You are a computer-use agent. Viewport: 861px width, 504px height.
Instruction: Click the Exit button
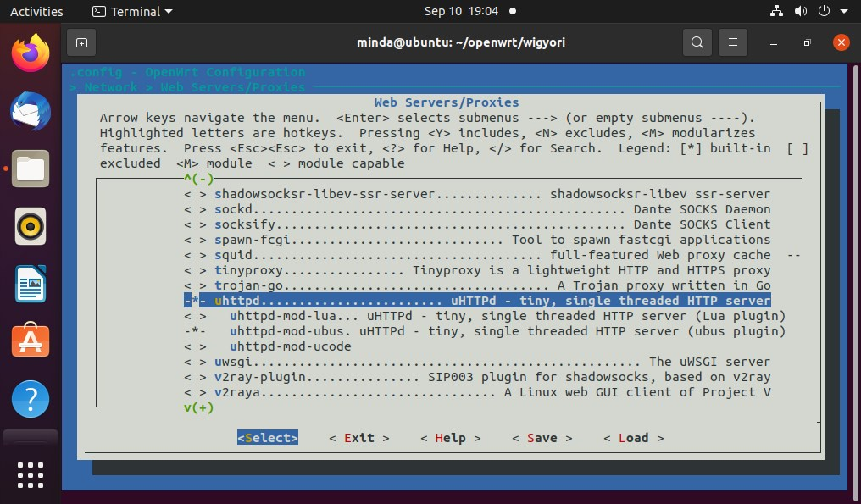tap(359, 438)
